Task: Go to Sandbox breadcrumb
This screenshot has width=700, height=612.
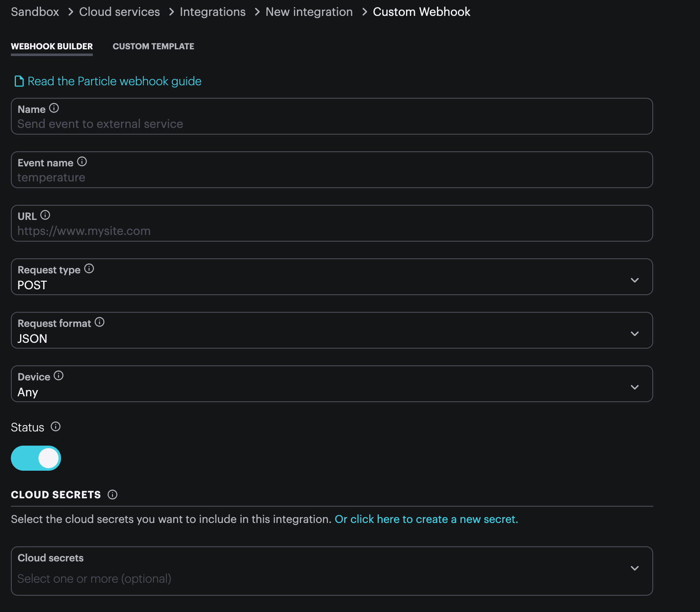Action: [35, 12]
